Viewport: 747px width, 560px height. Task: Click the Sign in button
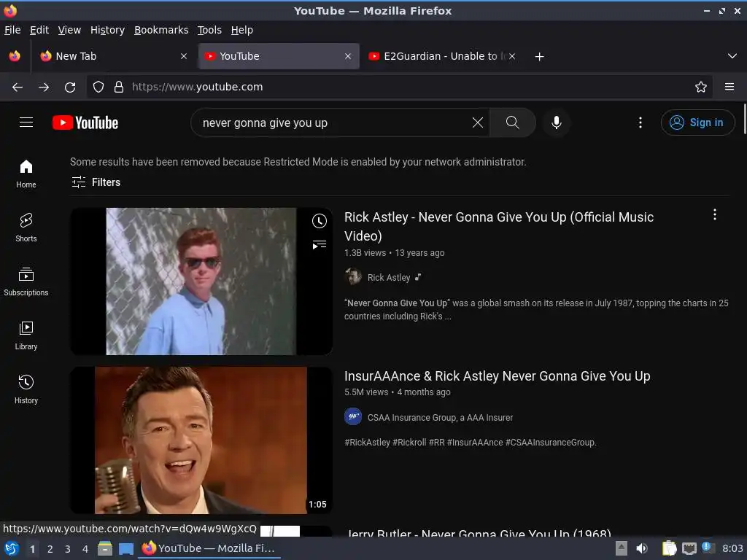click(x=697, y=122)
